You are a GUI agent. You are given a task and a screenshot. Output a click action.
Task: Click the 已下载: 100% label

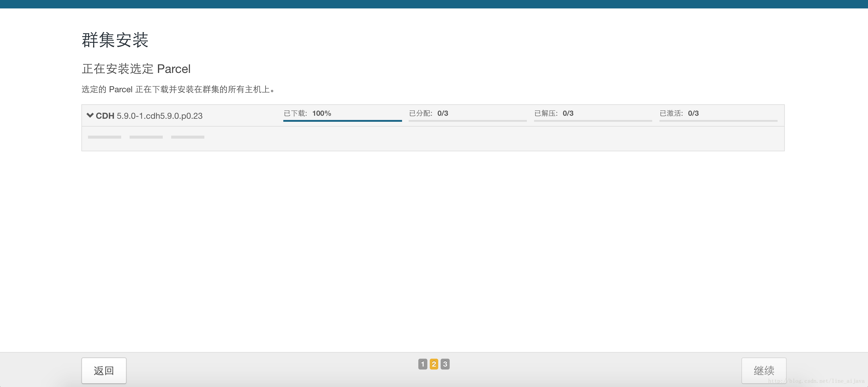click(307, 113)
